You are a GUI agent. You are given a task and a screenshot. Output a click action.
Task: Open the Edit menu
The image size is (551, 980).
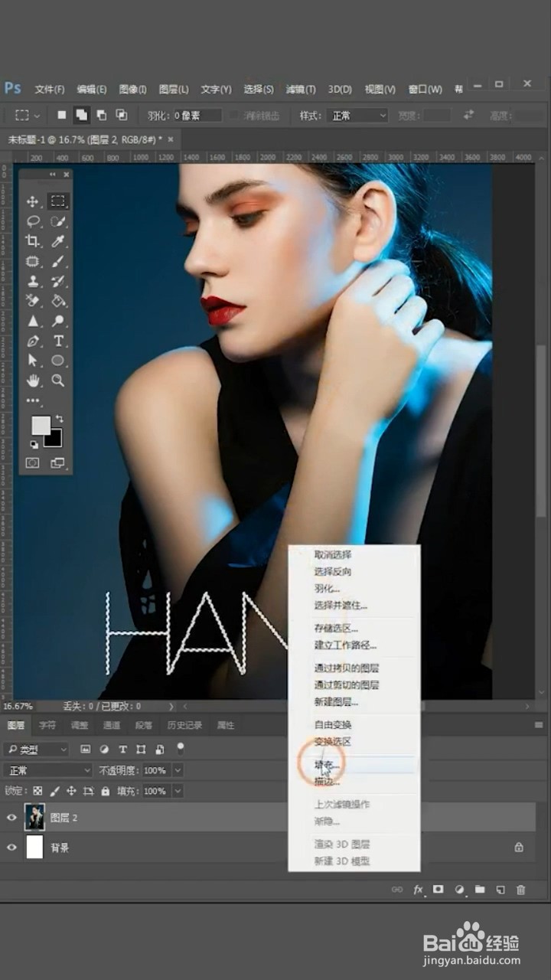click(x=92, y=90)
